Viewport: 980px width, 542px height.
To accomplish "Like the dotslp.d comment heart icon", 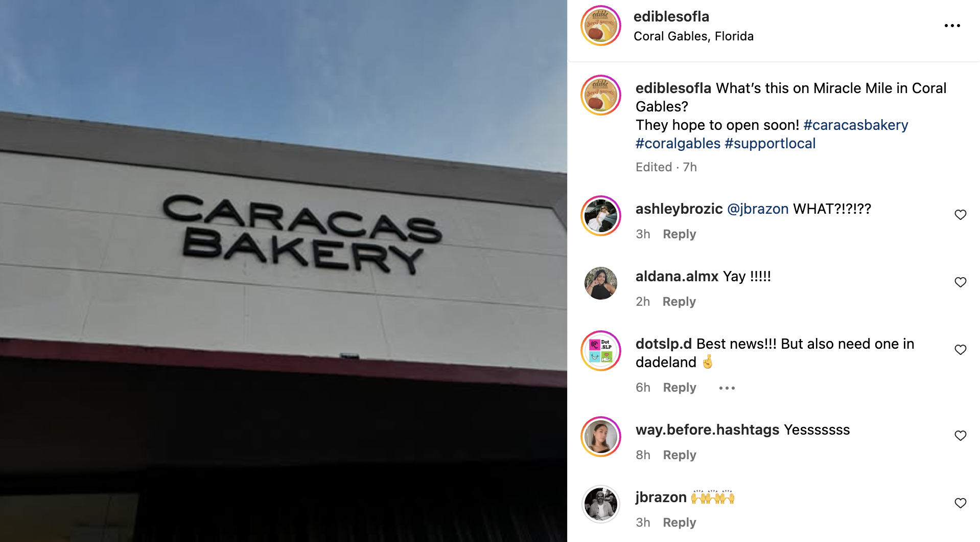I will pos(961,350).
